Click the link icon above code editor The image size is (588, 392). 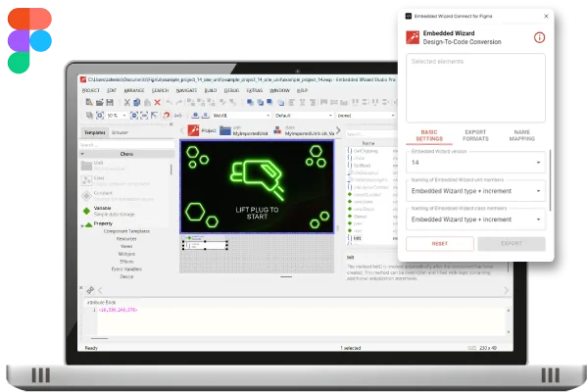point(90,290)
